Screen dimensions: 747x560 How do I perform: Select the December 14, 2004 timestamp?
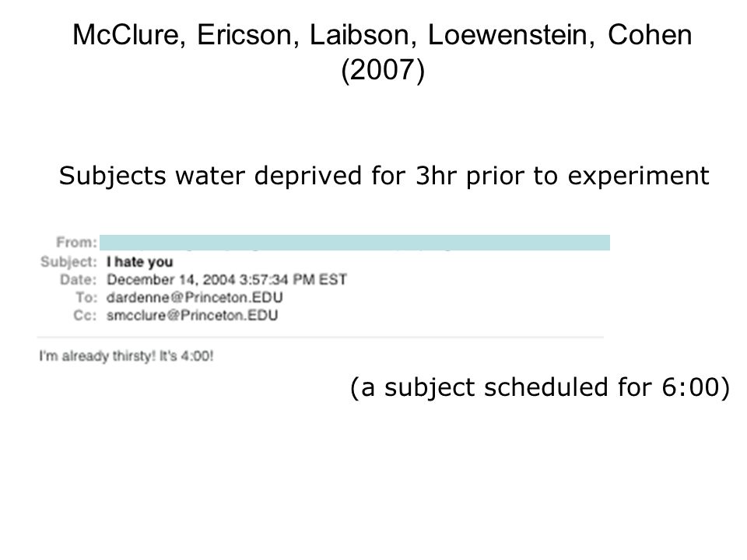226,279
